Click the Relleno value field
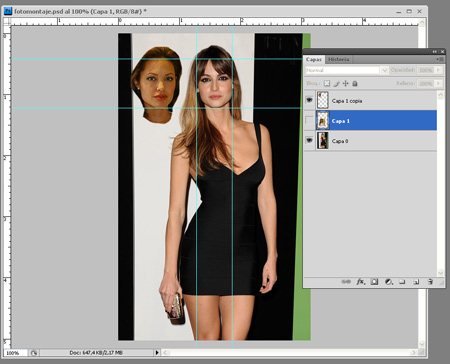This screenshot has height=364, width=450. [x=426, y=83]
